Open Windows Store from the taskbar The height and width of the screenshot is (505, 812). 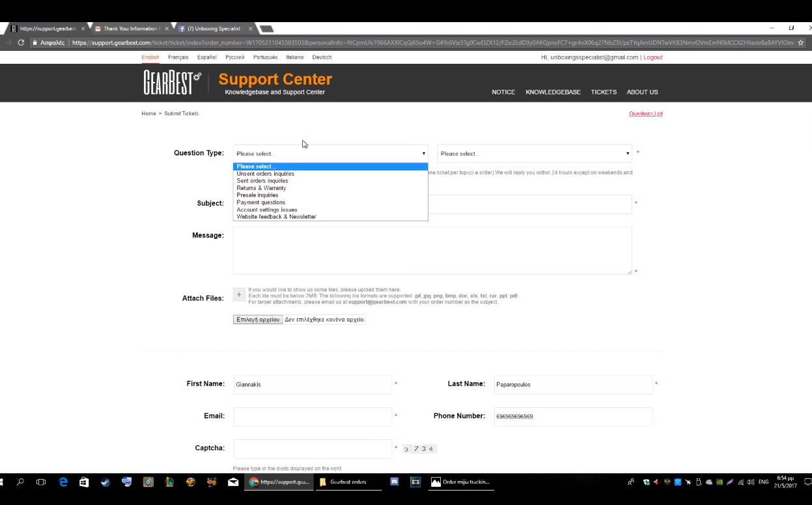[84, 482]
